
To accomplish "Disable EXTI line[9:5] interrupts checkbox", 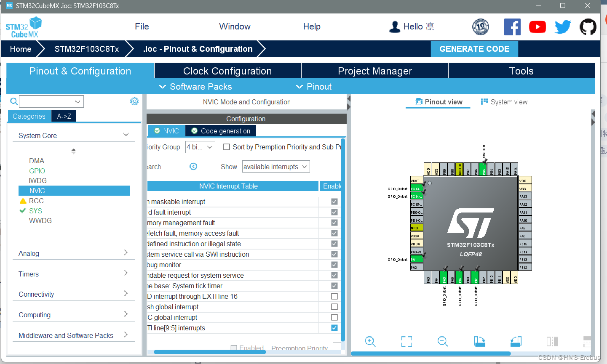I will click(334, 328).
